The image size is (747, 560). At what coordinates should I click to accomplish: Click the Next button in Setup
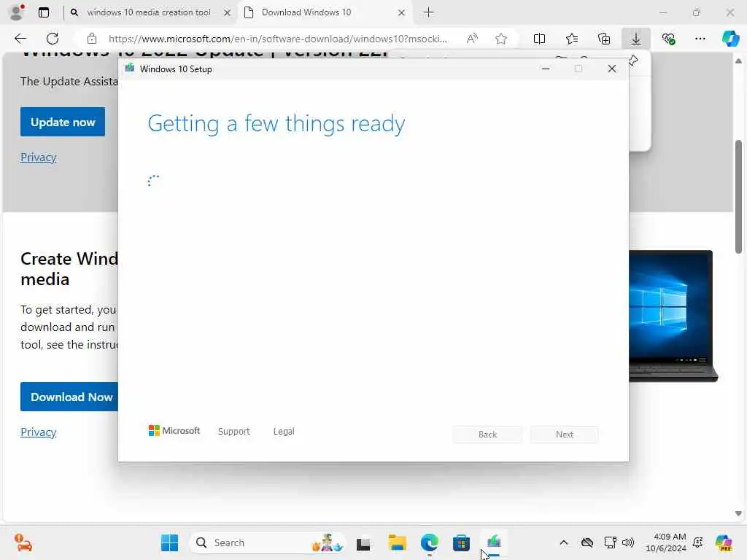click(x=565, y=435)
